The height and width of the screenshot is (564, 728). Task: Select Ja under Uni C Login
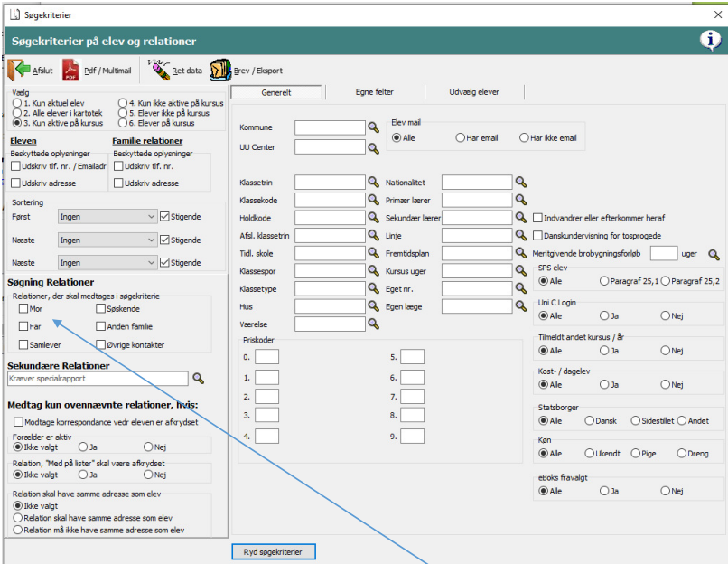pyautogui.click(x=604, y=316)
